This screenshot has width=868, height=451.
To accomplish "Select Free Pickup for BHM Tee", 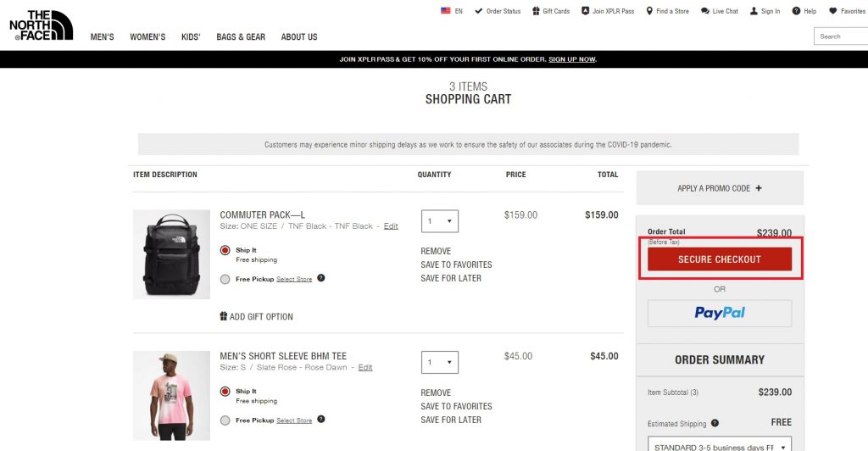I will click(225, 420).
